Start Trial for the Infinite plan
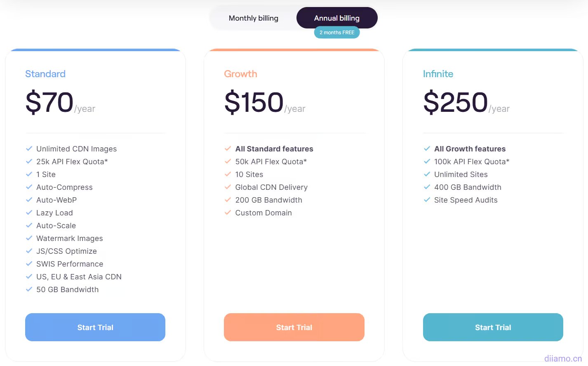Screen dimensions: 588x366 (x=493, y=327)
